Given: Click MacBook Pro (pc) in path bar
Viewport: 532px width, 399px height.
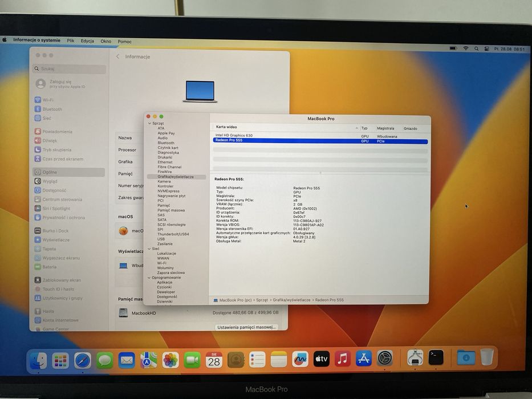Looking at the screenshot, I should coord(235,300).
